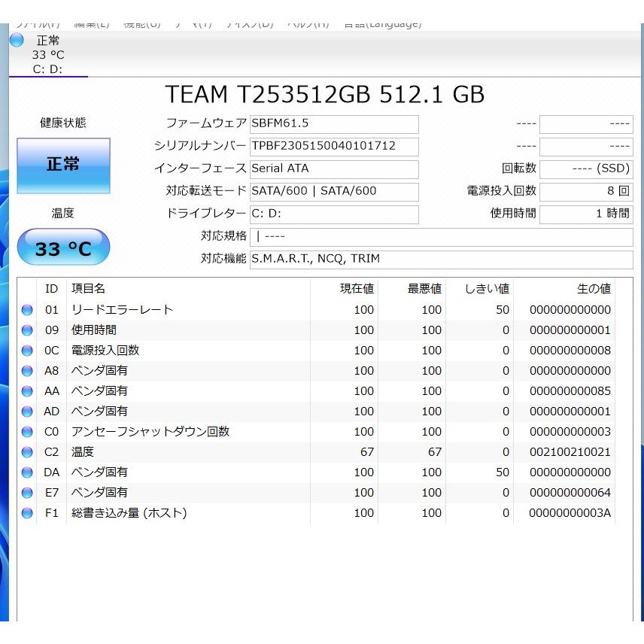The height and width of the screenshot is (644, 644).
Task: Select the 使用時間 attribute name in the table
Action: (93, 330)
